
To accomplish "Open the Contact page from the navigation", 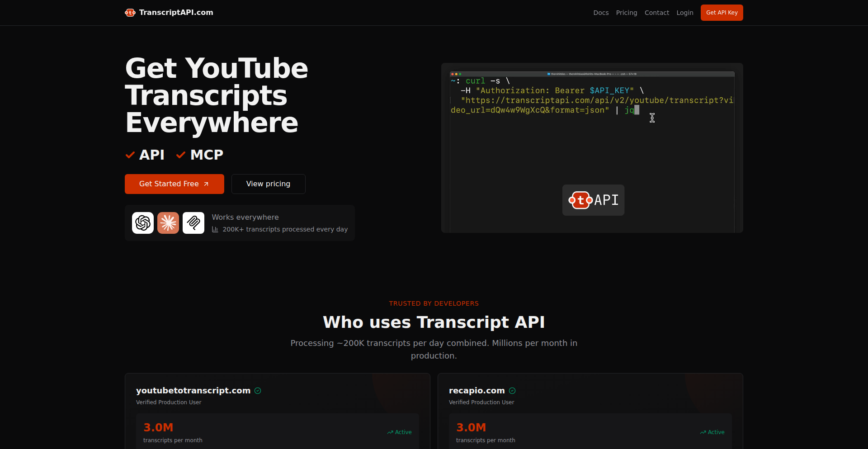I will (x=656, y=13).
